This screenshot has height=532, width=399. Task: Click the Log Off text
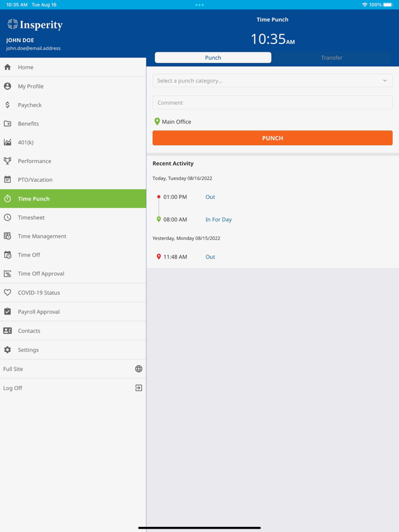[x=13, y=388]
